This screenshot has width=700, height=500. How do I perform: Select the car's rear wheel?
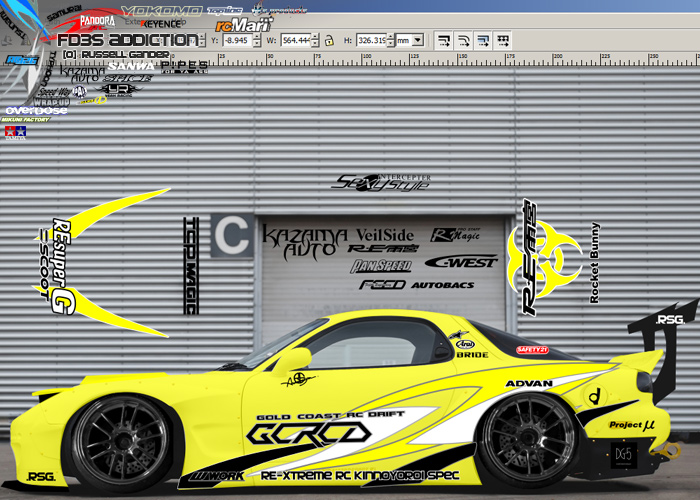[529, 441]
